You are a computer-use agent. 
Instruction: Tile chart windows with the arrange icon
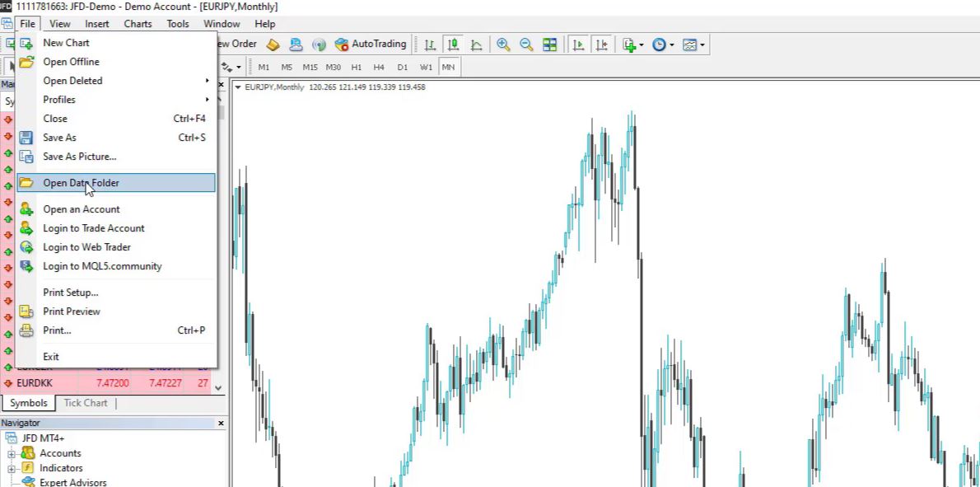549,44
